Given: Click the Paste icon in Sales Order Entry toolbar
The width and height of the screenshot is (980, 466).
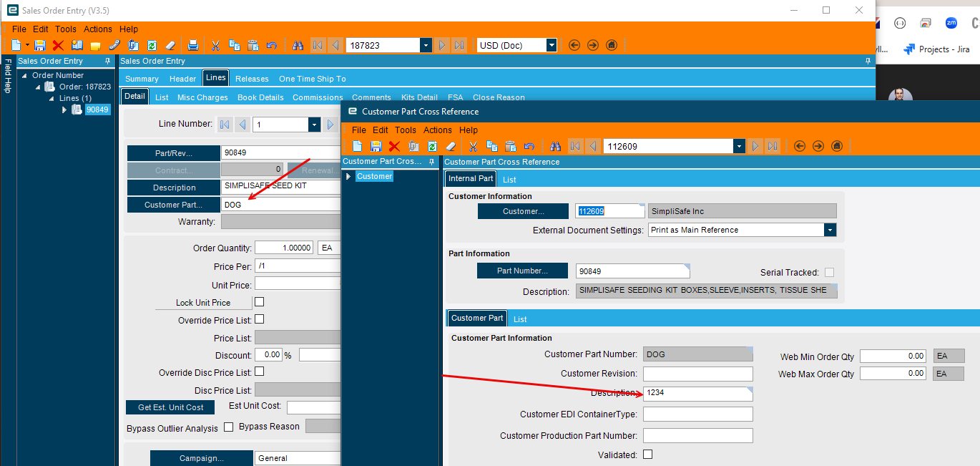Looking at the screenshot, I should [253, 45].
